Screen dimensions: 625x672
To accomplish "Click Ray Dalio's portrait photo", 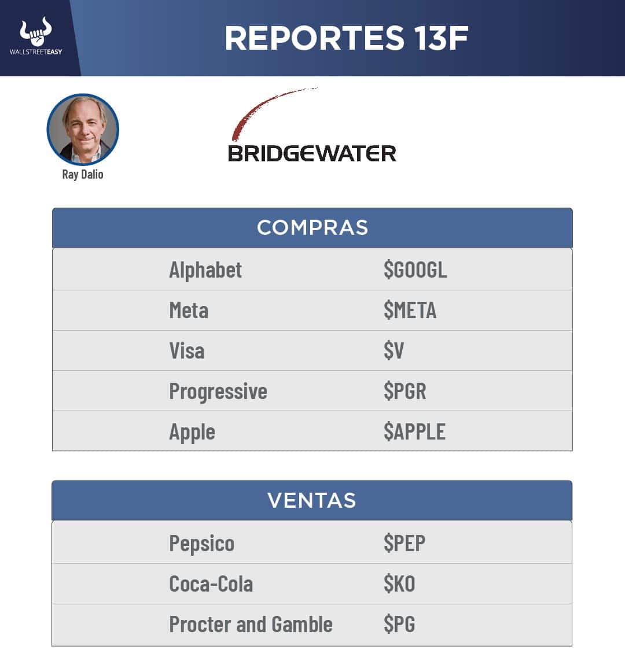I will point(83,130).
